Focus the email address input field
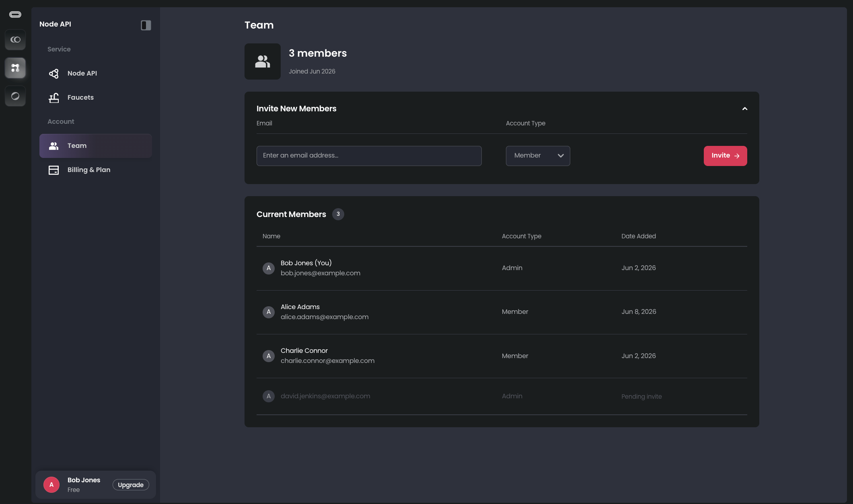The width and height of the screenshot is (853, 504). (x=369, y=156)
